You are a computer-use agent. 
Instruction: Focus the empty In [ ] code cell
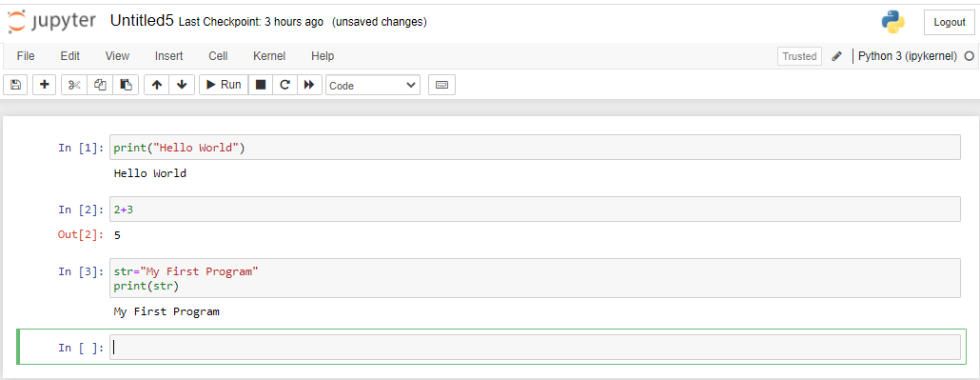point(535,348)
